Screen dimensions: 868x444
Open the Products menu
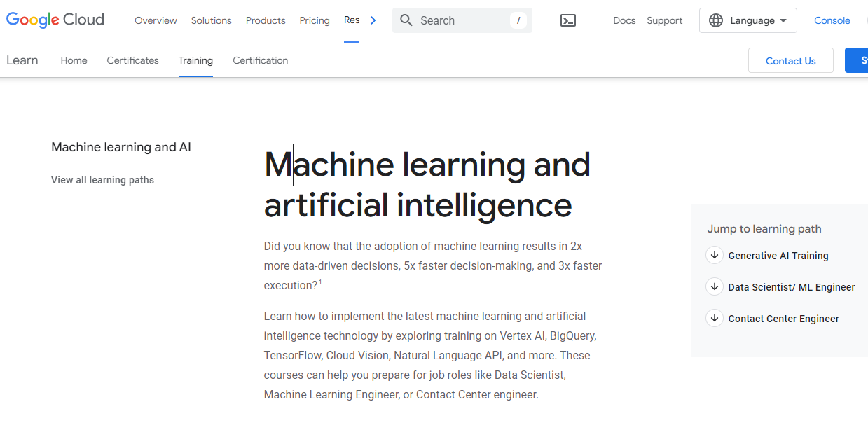point(266,21)
